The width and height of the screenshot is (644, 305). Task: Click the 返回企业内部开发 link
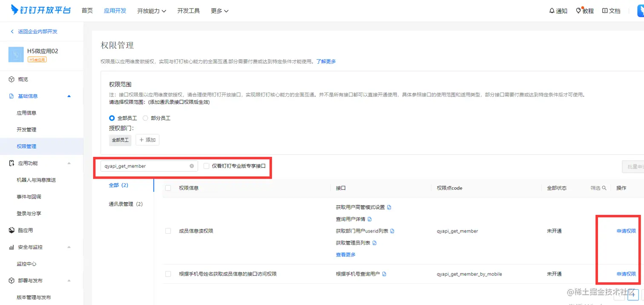pos(37,32)
